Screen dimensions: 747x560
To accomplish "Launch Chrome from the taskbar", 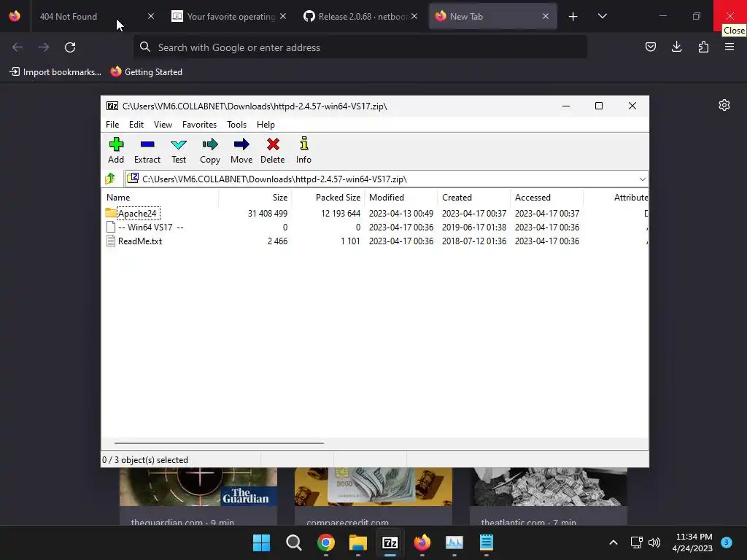I will [x=326, y=542].
